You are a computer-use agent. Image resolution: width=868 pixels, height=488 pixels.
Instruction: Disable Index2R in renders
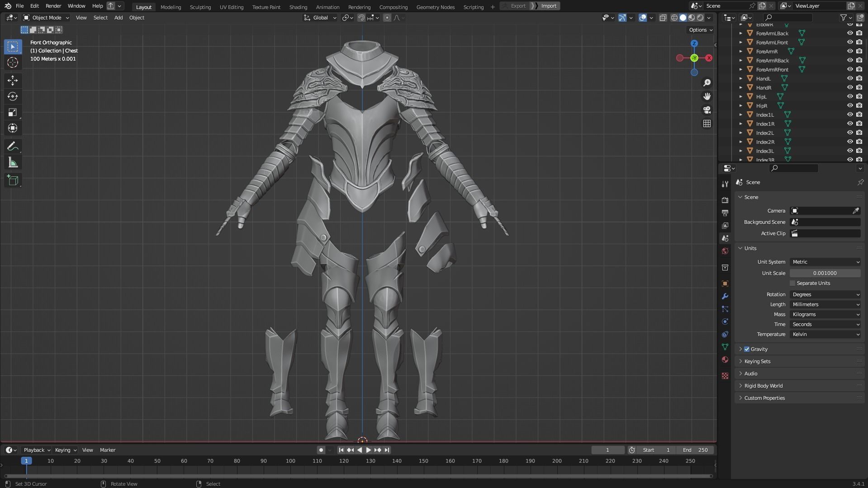tap(859, 142)
